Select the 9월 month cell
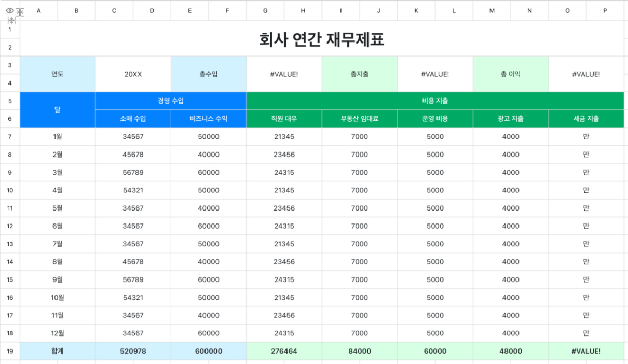Screen dimensions: 628x364 [58, 279]
